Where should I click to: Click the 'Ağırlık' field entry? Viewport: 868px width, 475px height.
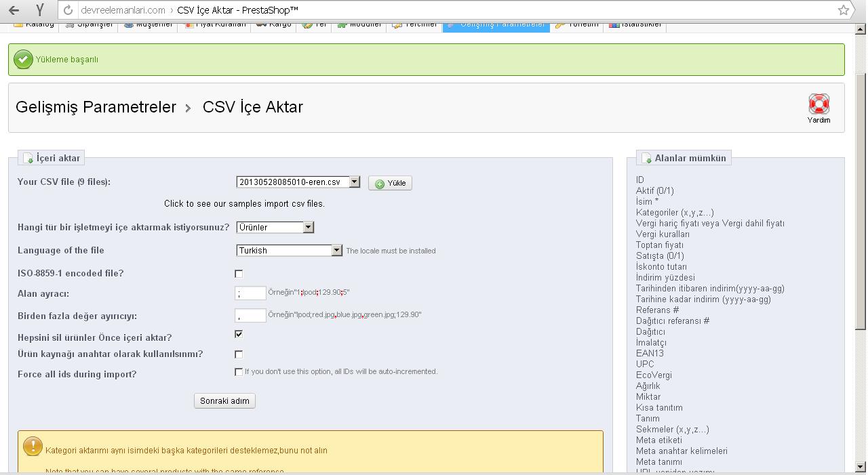pos(648,386)
